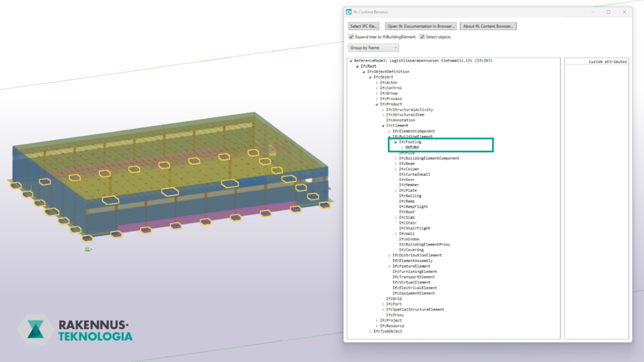Click the Custom attributes panel header
Image resolution: width=644 pixels, height=362 pixels.
point(608,61)
